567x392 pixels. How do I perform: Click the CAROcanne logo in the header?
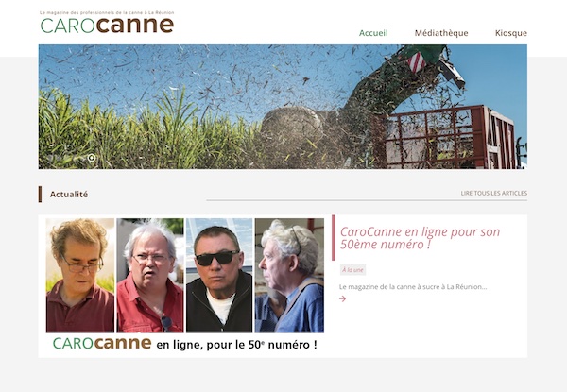[107, 25]
